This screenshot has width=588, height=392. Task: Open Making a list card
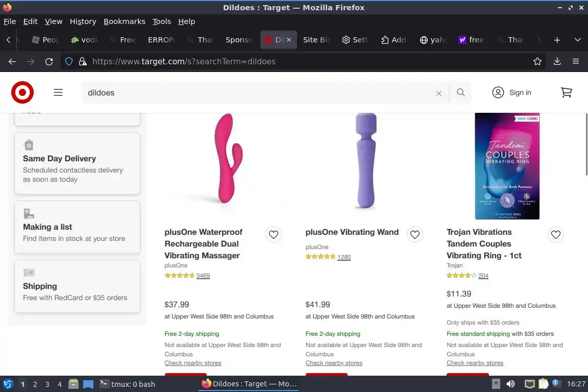77,227
